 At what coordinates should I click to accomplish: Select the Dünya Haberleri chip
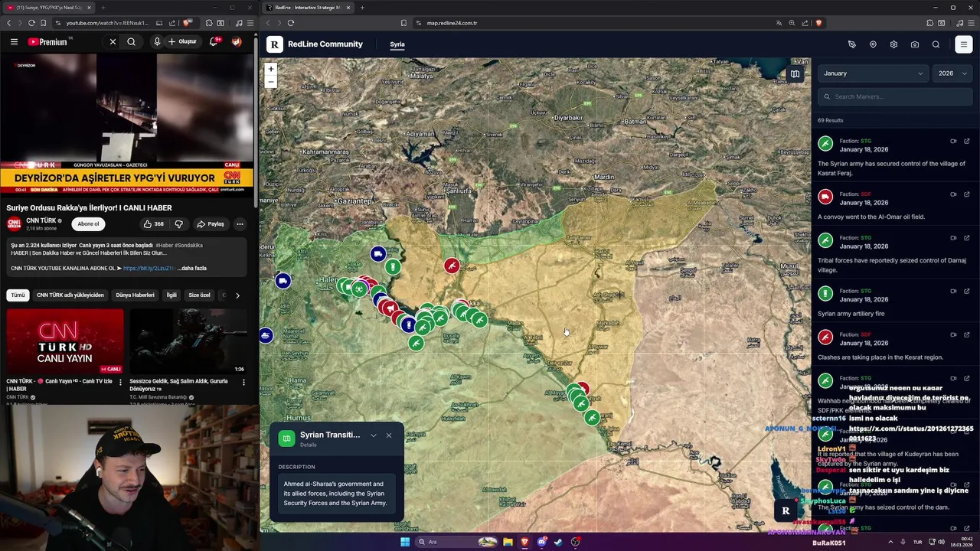coord(135,295)
